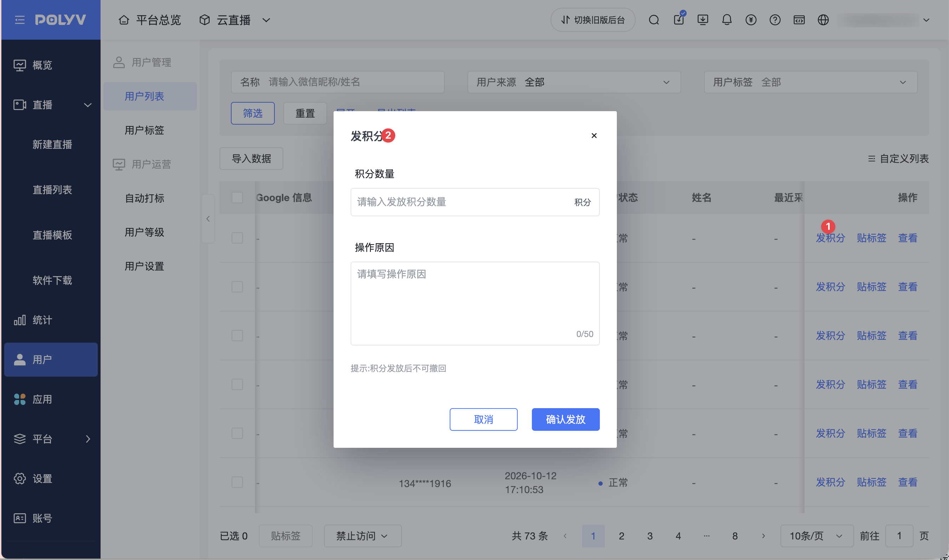Check the third row checkbox in user table

coord(237,336)
